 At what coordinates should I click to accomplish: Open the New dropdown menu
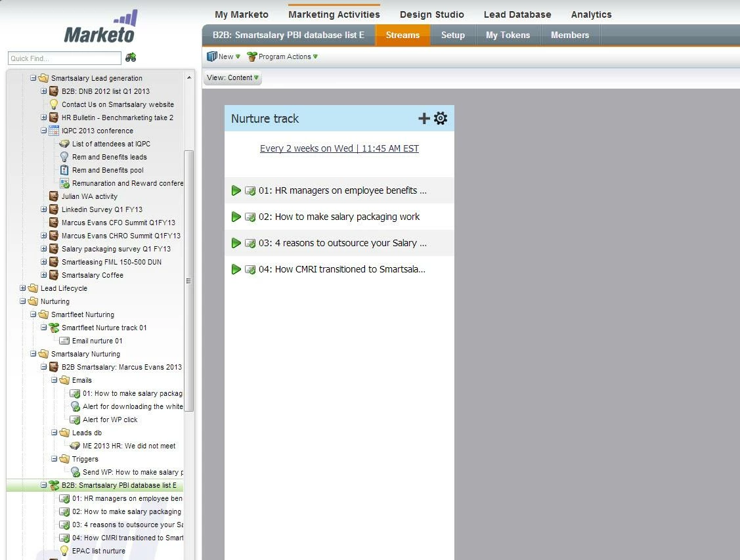click(x=224, y=56)
